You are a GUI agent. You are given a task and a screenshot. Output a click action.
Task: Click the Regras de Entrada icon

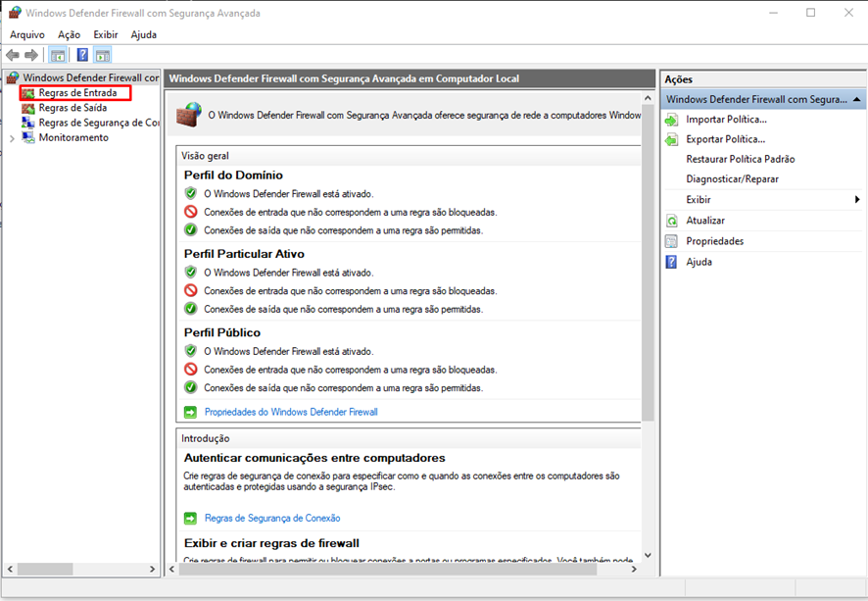28,93
